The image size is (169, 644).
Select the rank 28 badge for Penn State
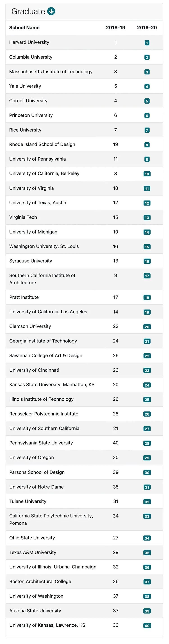click(147, 443)
